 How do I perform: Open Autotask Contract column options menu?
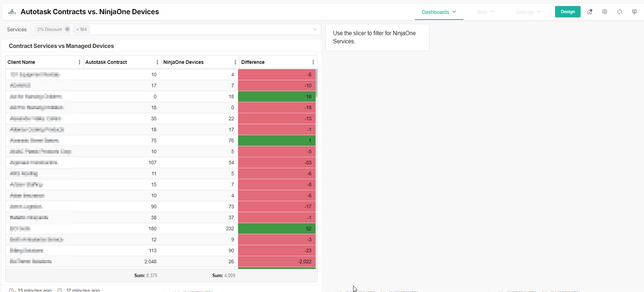tap(157, 62)
